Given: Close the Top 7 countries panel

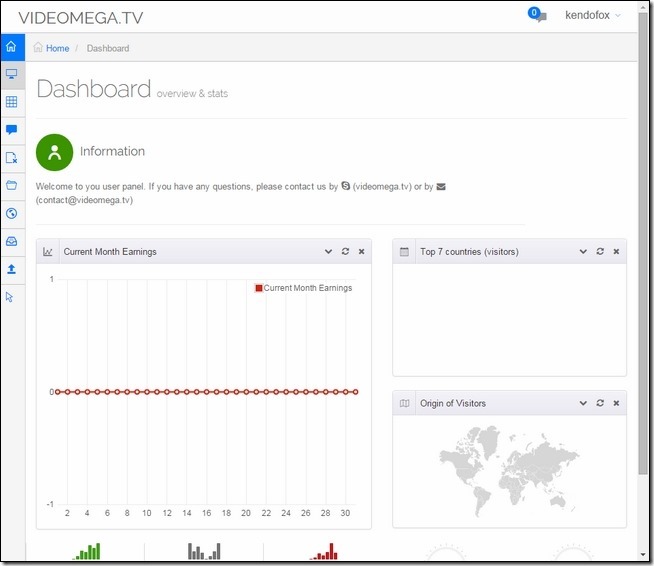Looking at the screenshot, I should 616,251.
